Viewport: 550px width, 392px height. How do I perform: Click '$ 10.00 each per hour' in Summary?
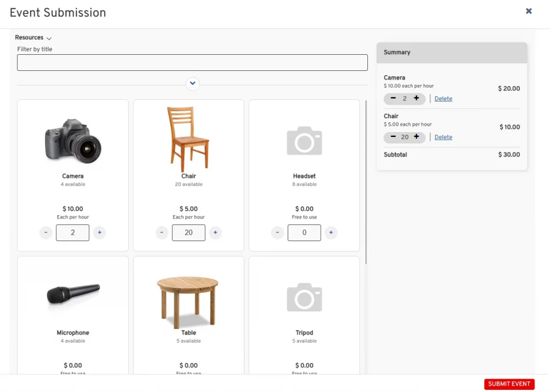409,86
